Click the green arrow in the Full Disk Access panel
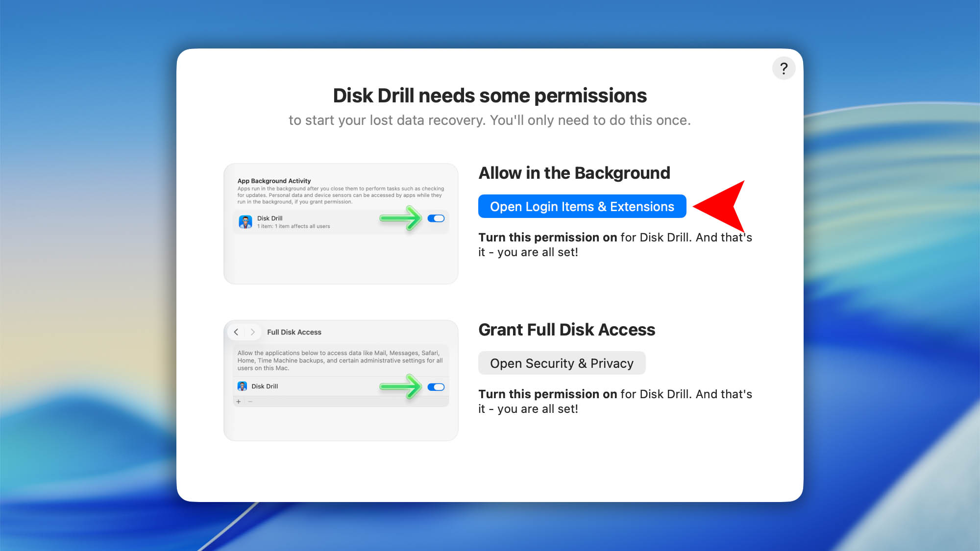 [x=399, y=386]
